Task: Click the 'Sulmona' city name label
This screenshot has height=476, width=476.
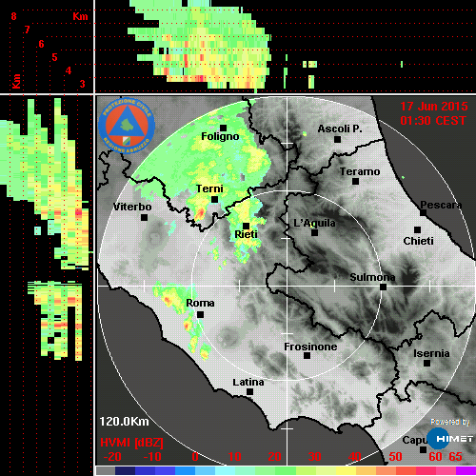Action: point(372,277)
